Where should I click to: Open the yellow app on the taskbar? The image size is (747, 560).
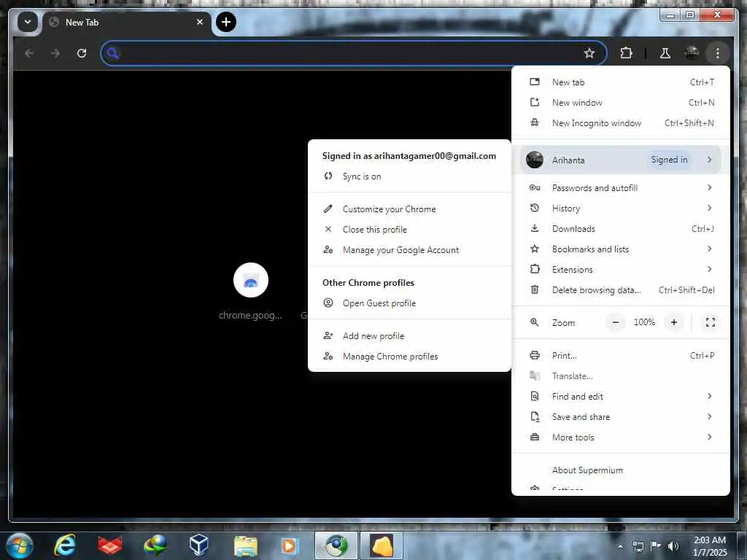[x=382, y=545]
